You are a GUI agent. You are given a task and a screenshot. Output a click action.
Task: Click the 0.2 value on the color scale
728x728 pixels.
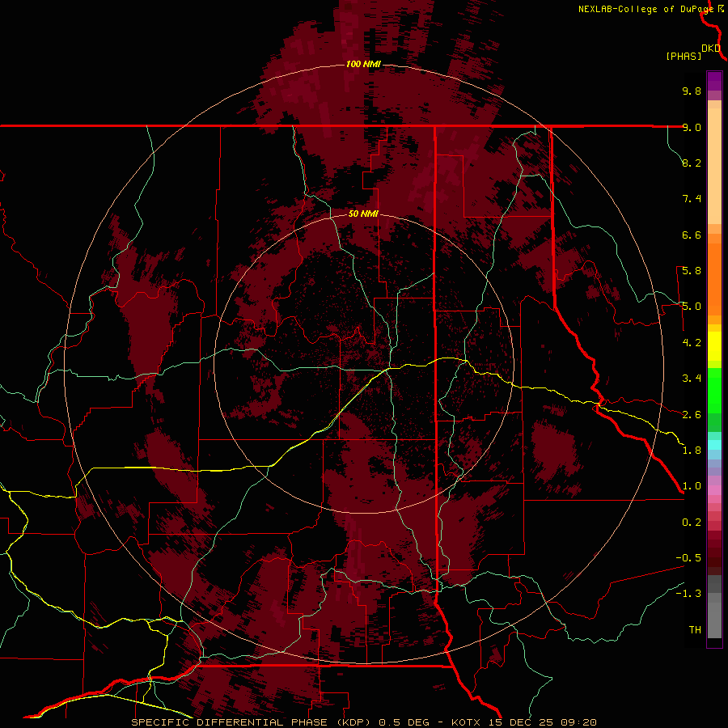coord(692,523)
